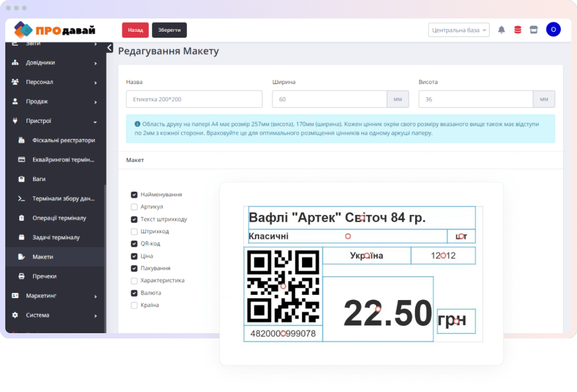Screen dimensions: 577x392
Task: Select barcode text 482000999078 block
Action: coord(283,333)
